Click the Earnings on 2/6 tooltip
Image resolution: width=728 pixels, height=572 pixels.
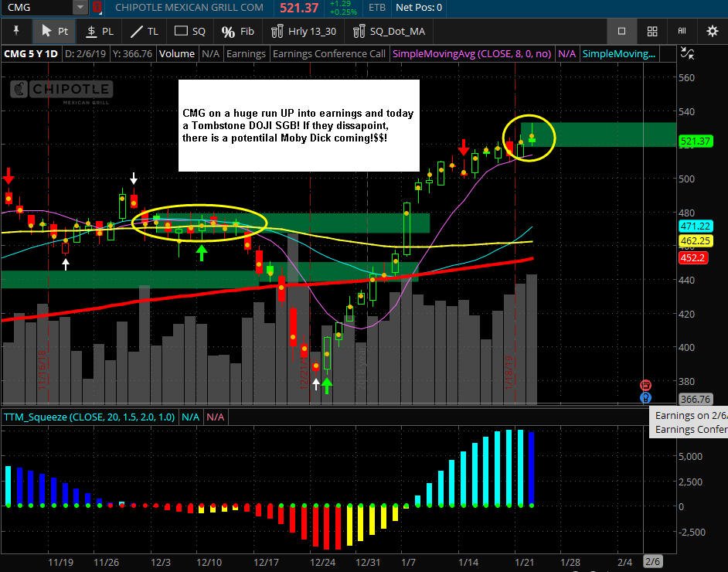(x=689, y=423)
